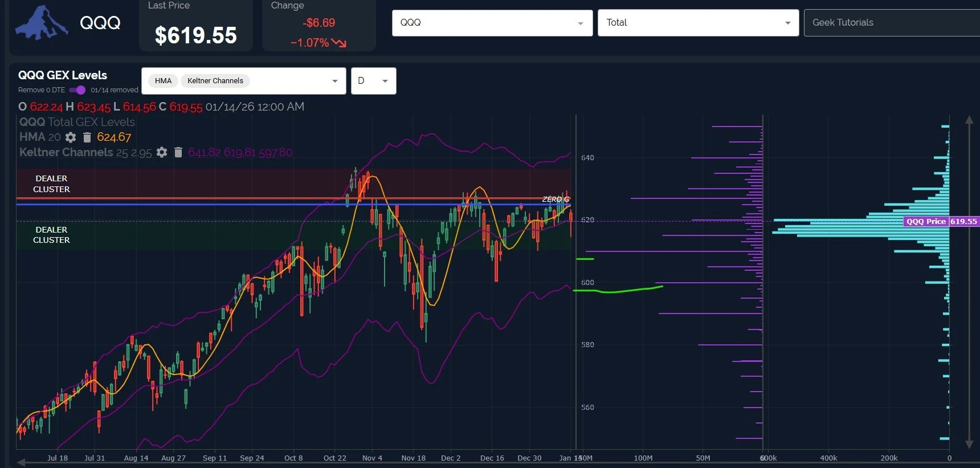Click the Keltner values 641.82 619.81 597.80
The height and width of the screenshot is (468, 980).
[x=240, y=152]
